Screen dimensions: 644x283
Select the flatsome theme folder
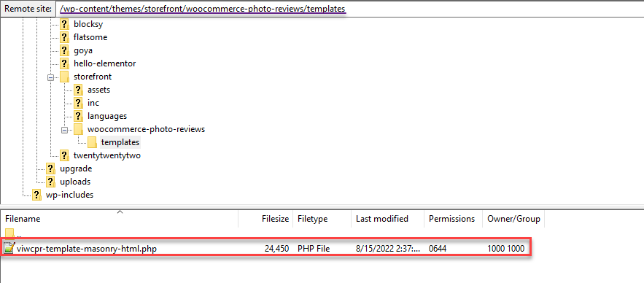click(x=90, y=37)
